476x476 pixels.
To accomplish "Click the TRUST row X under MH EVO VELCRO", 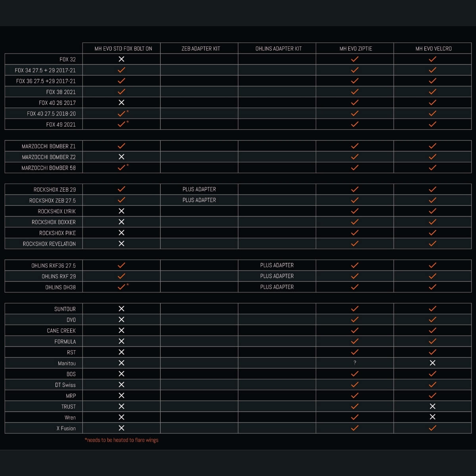I will [432, 406].
